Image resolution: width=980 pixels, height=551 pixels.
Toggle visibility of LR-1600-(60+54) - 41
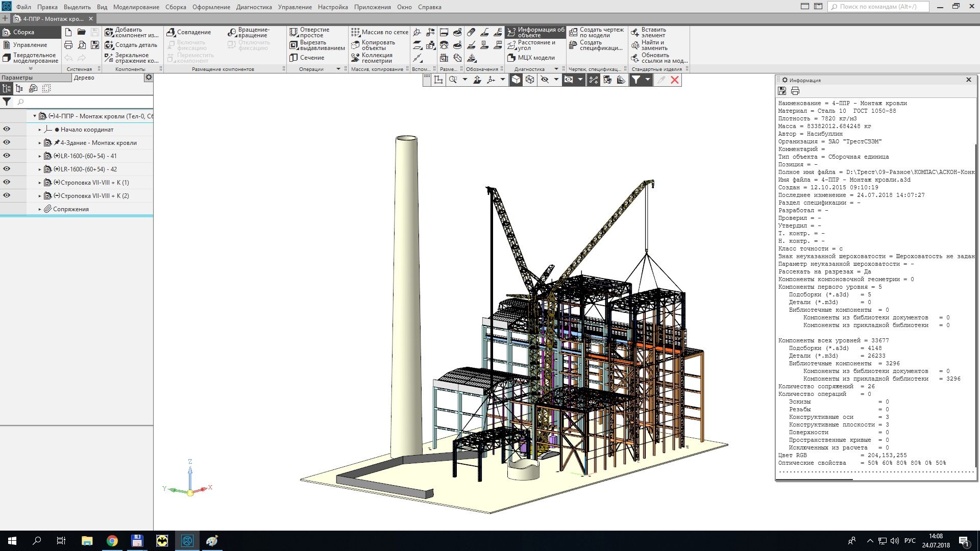pos(7,156)
